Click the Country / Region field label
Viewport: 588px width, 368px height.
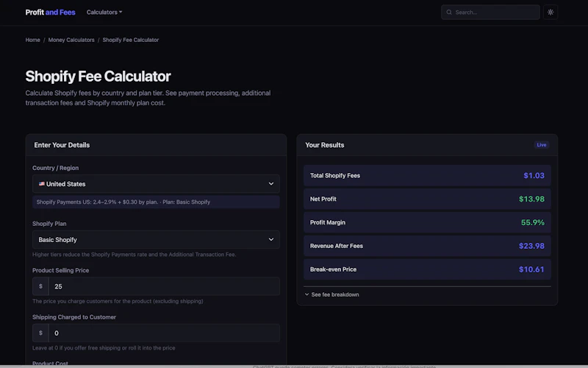coord(56,168)
